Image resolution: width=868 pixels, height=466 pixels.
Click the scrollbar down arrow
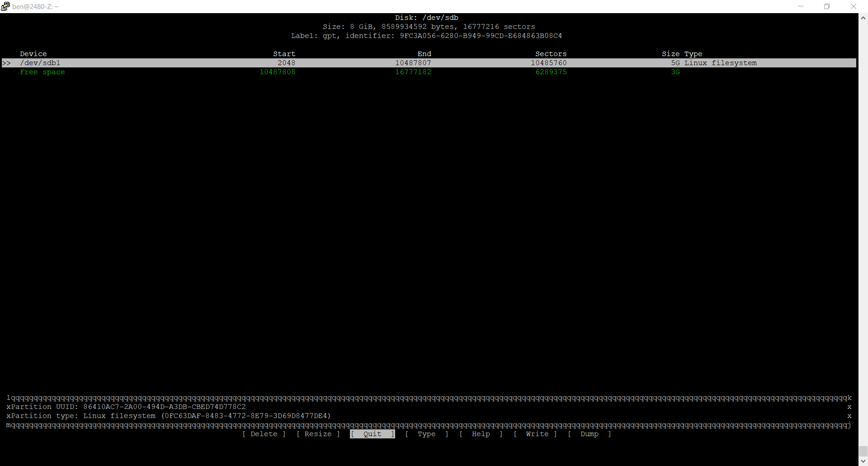point(863,461)
